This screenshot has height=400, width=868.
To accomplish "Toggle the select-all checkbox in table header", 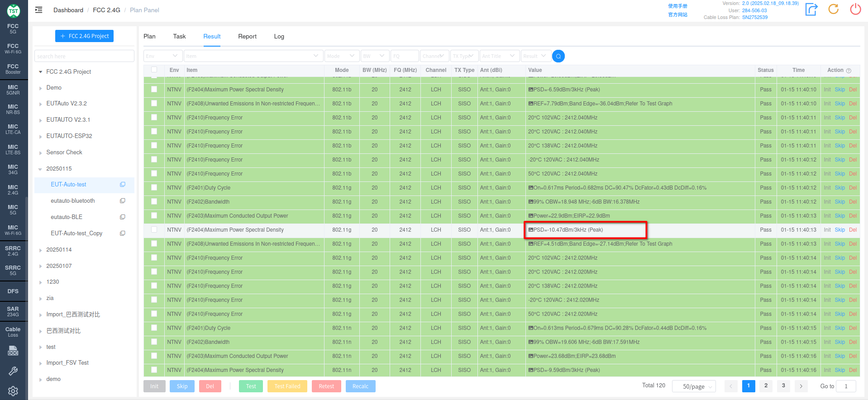I will coord(154,70).
